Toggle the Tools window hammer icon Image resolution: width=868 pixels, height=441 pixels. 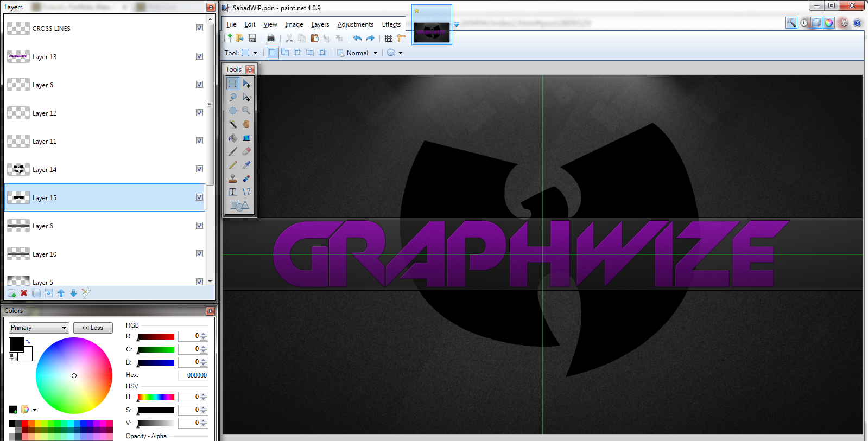(x=791, y=23)
